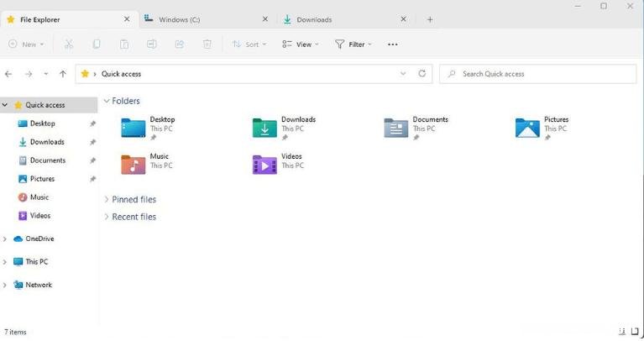Expand This PC in navigation pane

(x=5, y=262)
